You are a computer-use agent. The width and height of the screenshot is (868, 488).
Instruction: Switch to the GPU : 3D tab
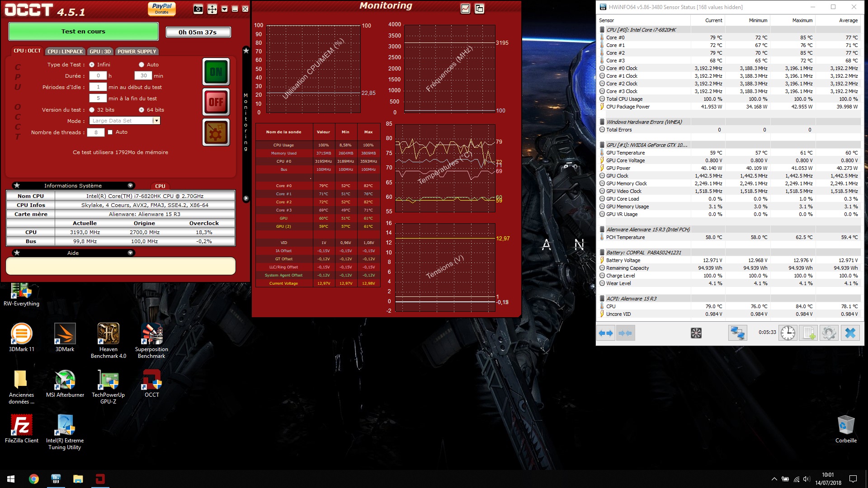(100, 52)
